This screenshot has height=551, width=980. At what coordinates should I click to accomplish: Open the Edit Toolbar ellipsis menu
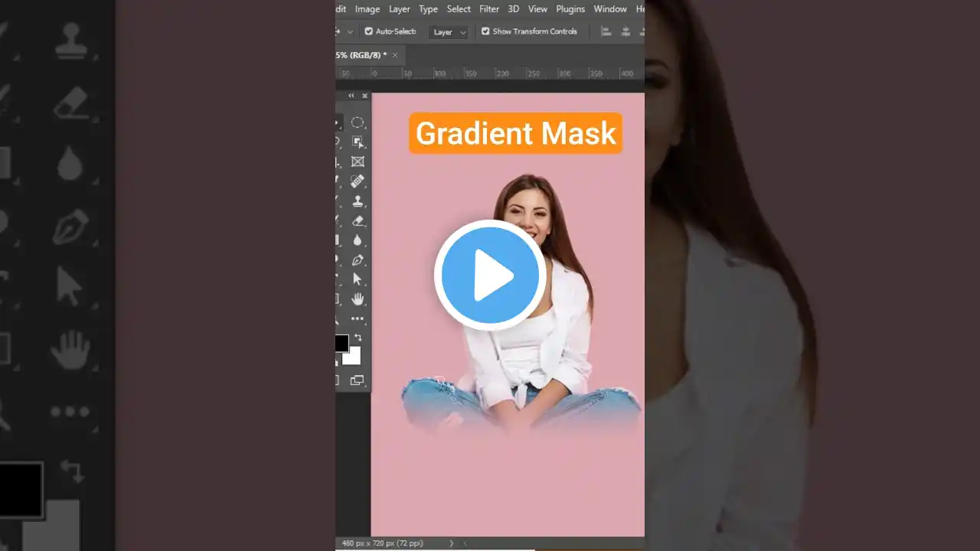pyautogui.click(x=357, y=318)
